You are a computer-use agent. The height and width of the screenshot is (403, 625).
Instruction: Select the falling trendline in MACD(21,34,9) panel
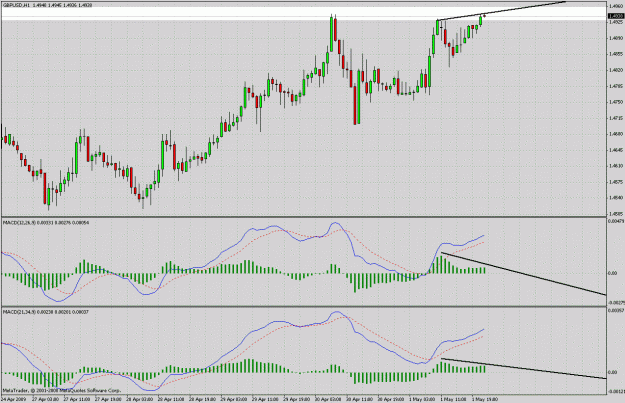point(524,369)
